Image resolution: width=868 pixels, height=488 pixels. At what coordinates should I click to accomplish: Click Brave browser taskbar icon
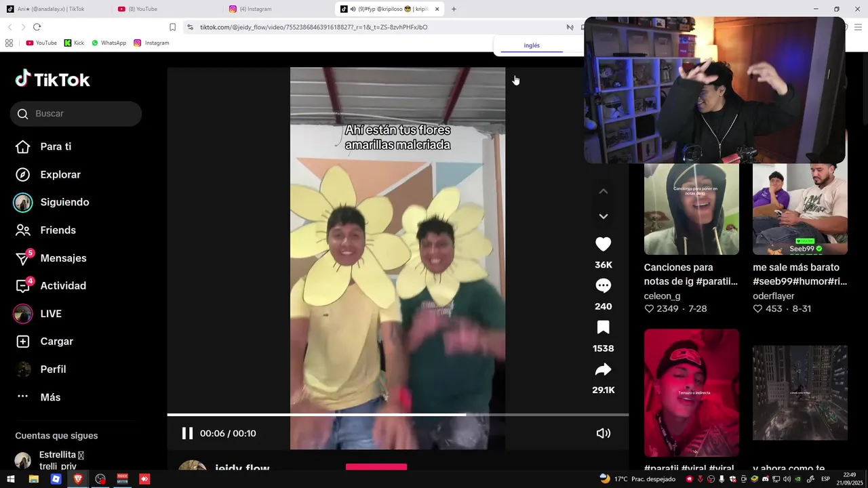(78, 479)
